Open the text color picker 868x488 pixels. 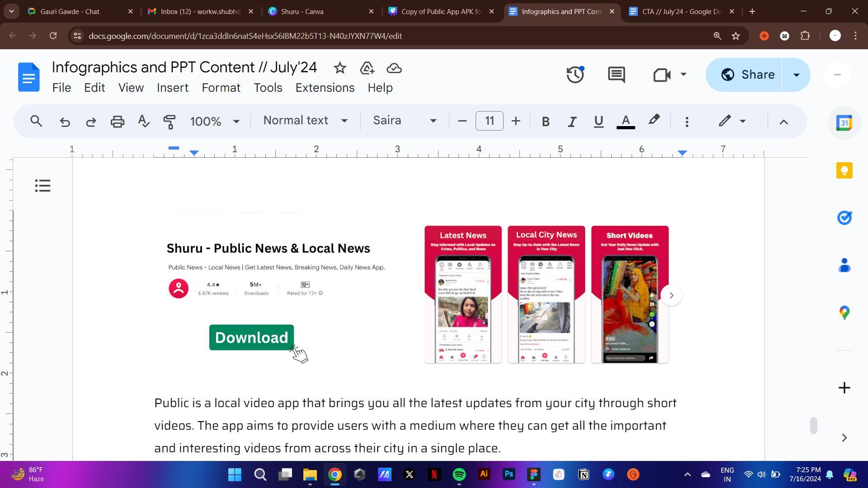tap(626, 121)
